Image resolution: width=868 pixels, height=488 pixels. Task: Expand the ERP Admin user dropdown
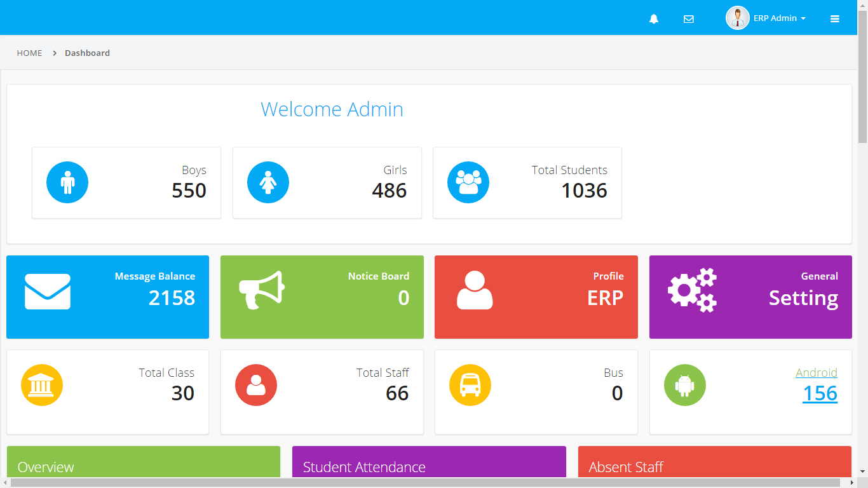780,18
